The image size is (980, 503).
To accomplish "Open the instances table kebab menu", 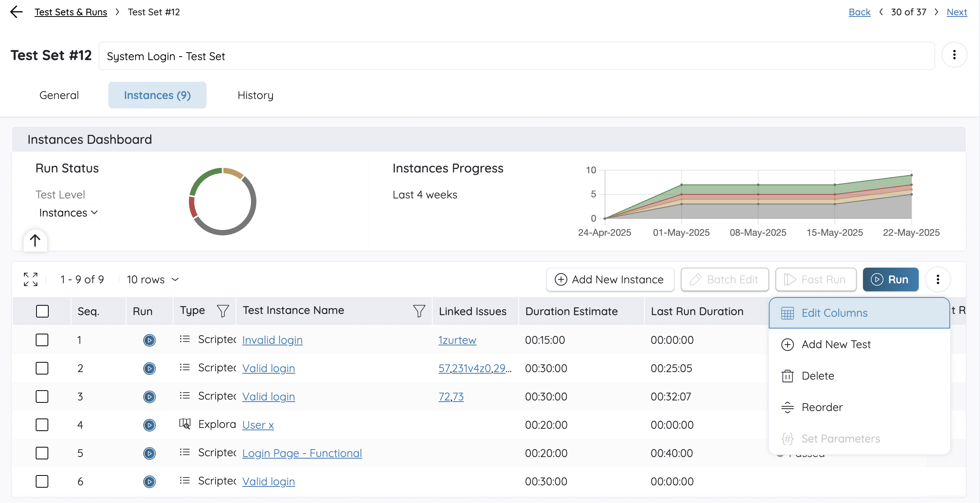I will pyautogui.click(x=938, y=279).
